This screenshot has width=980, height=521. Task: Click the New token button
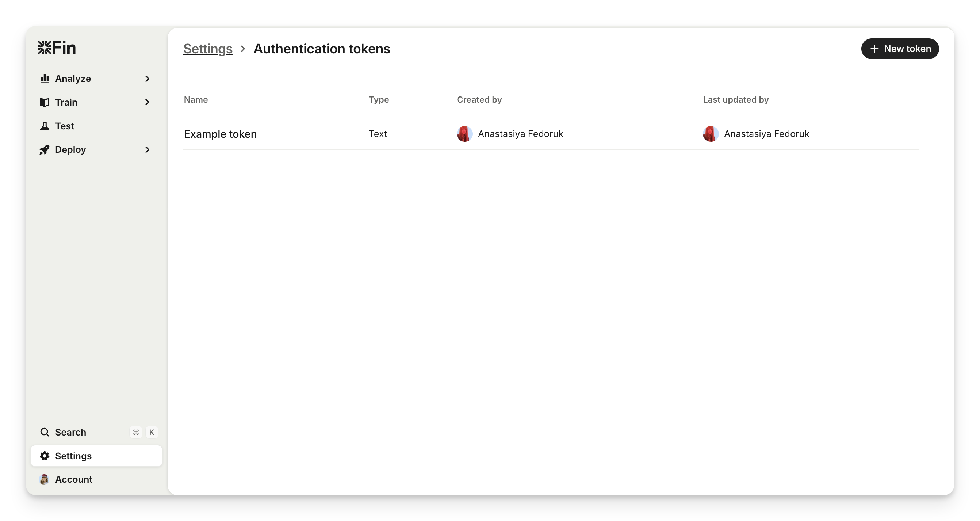point(900,49)
